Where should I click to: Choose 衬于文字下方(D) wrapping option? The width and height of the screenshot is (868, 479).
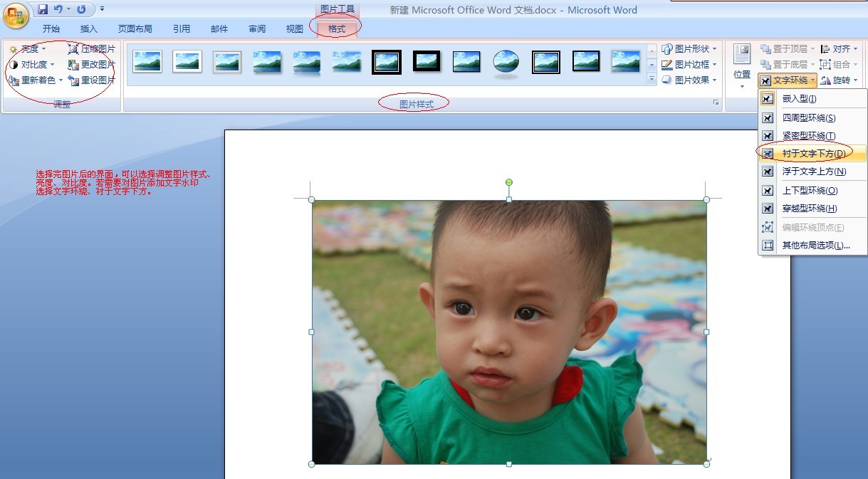coord(812,153)
